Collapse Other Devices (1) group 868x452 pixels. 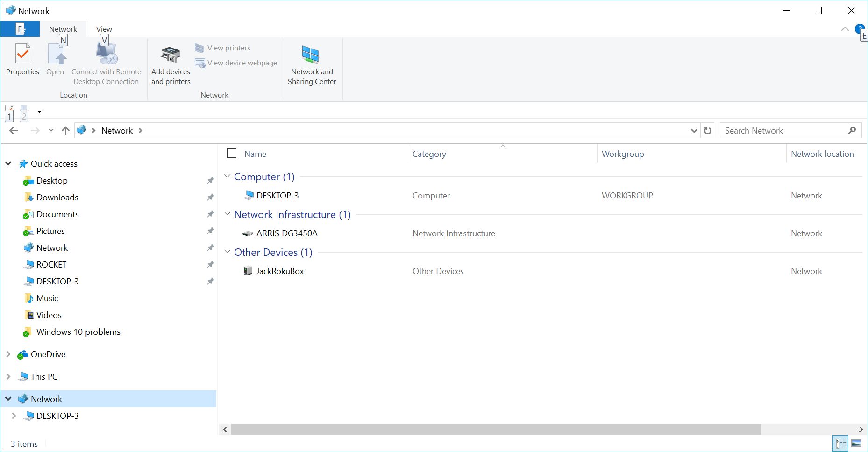[x=228, y=252]
